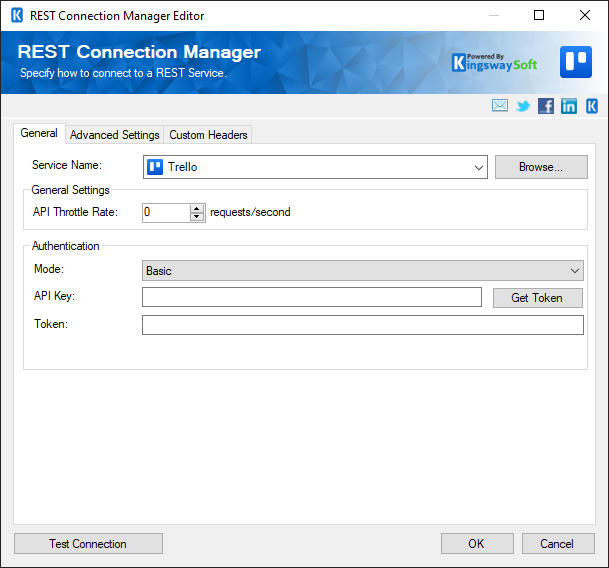The width and height of the screenshot is (609, 568).
Task: Open the Twitter bird icon link
Action: tap(523, 106)
